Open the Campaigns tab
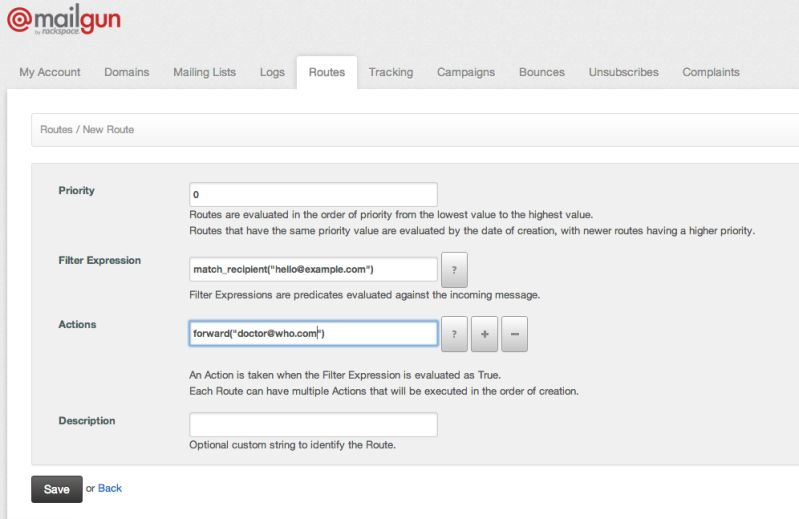 point(466,72)
